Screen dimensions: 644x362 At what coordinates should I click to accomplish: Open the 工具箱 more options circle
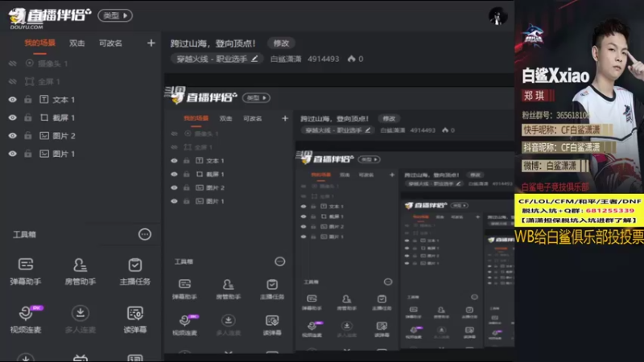(145, 234)
